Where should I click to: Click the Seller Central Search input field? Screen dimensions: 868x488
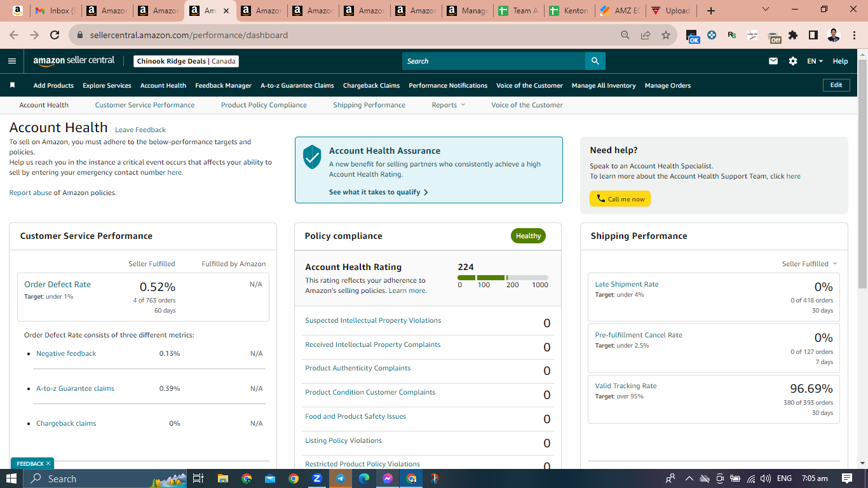[x=494, y=61]
